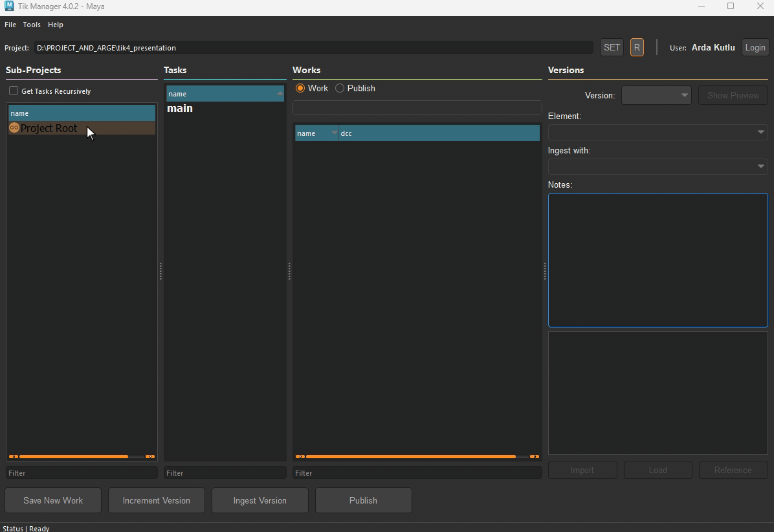Select the Publish radio button

(340, 88)
